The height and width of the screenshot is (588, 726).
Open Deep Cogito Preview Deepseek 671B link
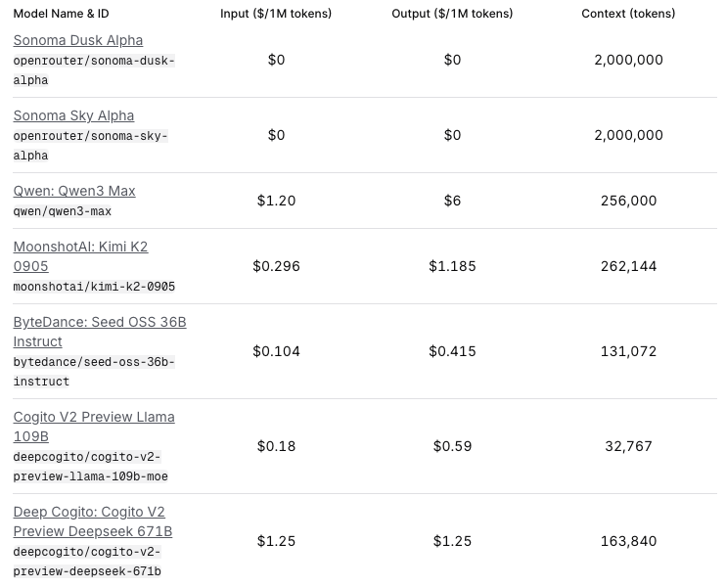(x=93, y=521)
